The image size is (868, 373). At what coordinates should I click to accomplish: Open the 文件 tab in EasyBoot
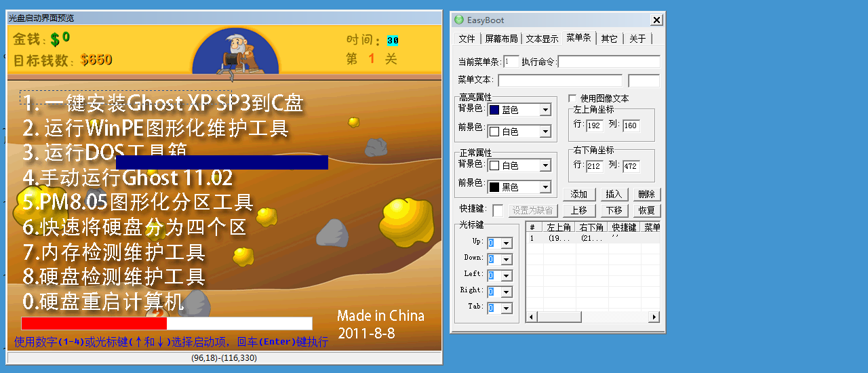[x=467, y=39]
